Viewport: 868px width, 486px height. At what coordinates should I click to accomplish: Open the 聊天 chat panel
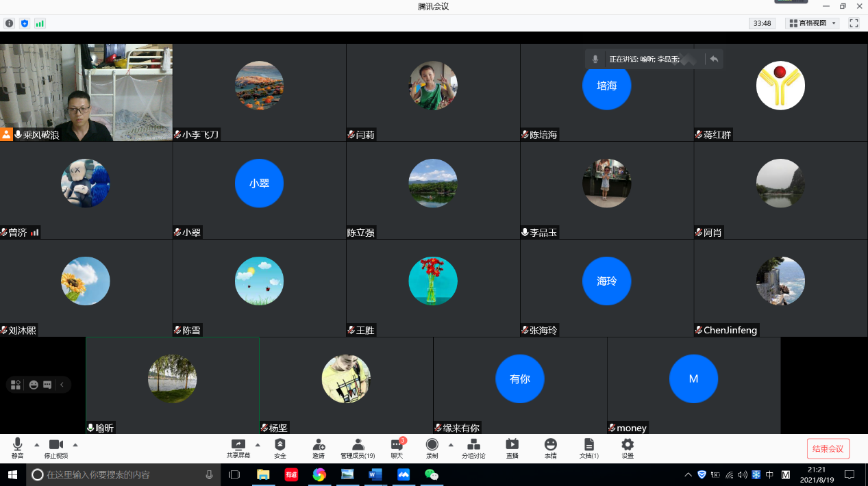coord(397,448)
